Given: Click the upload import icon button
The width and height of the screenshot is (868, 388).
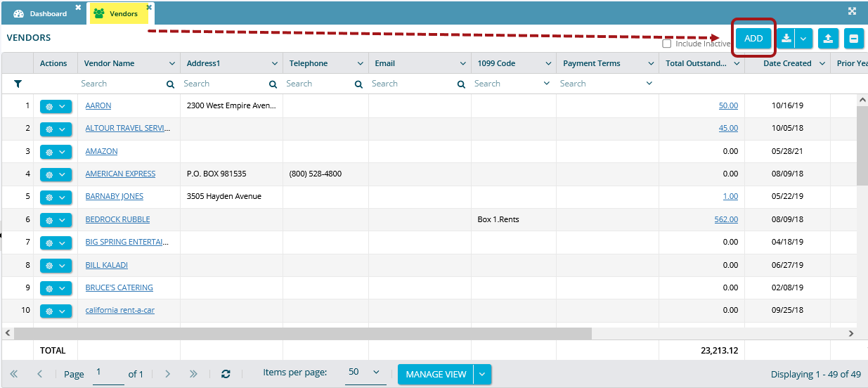Looking at the screenshot, I should coord(829,39).
